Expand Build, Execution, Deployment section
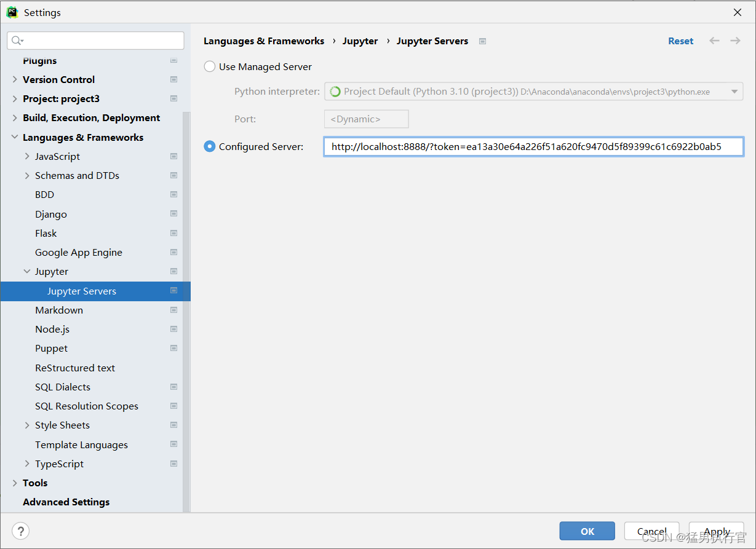 coord(15,117)
